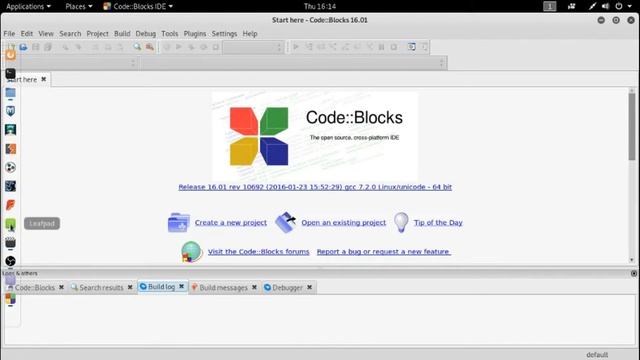Open the Settings menu

pos(224,33)
